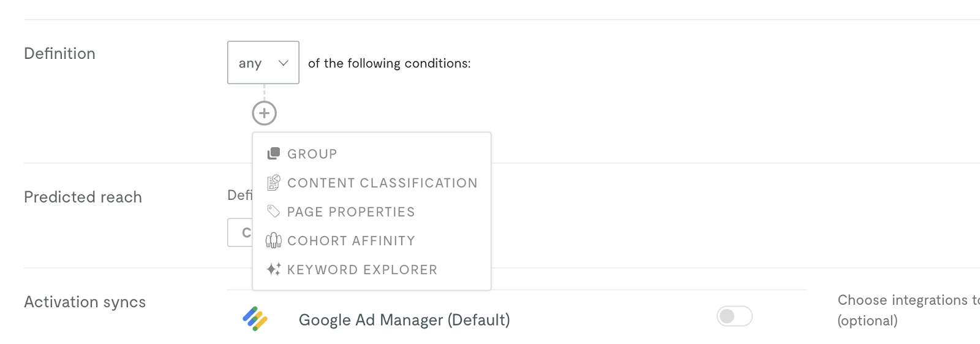
Task: Click the Definition section label
Action: [59, 53]
